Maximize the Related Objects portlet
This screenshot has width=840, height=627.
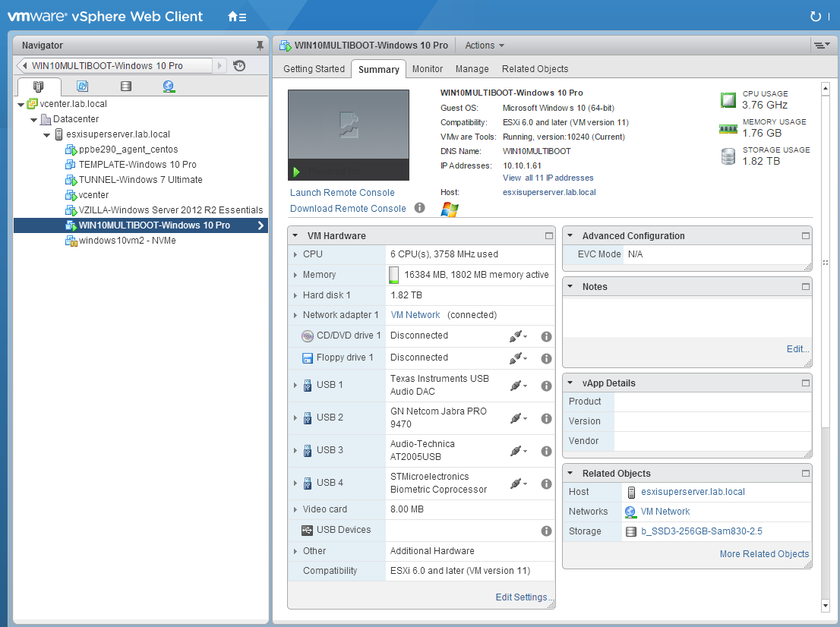pos(805,474)
